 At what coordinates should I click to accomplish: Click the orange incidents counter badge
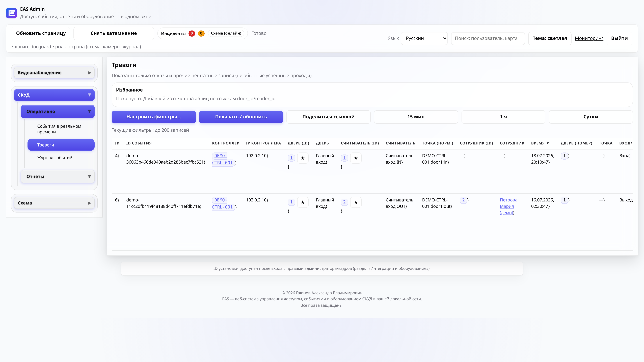[x=201, y=33]
